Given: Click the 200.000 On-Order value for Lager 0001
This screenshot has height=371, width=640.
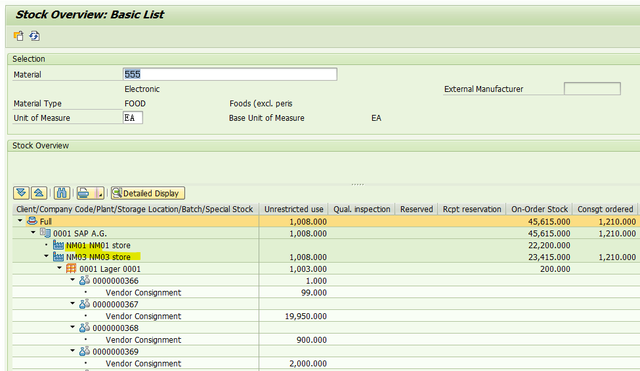Looking at the screenshot, I should coord(555,269).
